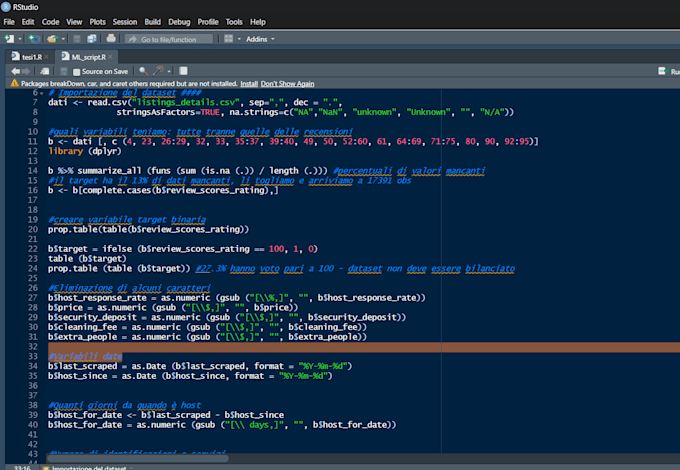The image size is (680, 470).
Task: Click the Don't Show Again link
Action: coord(288,84)
